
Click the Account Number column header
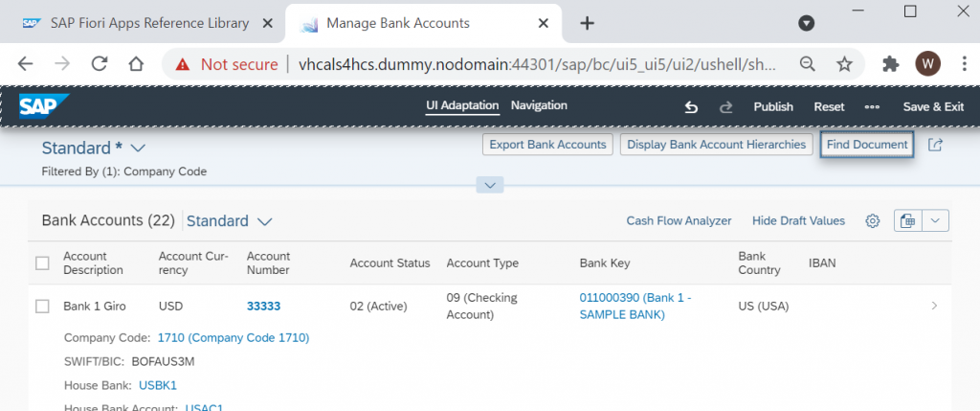[269, 263]
